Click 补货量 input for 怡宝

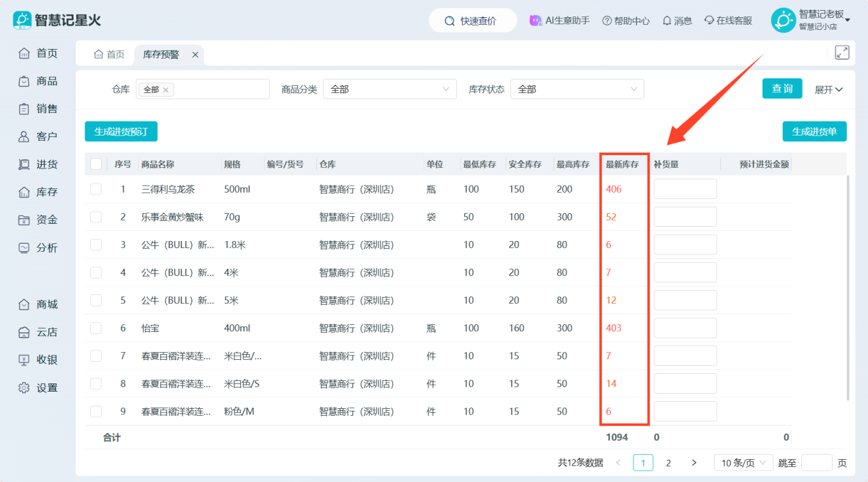click(x=685, y=328)
